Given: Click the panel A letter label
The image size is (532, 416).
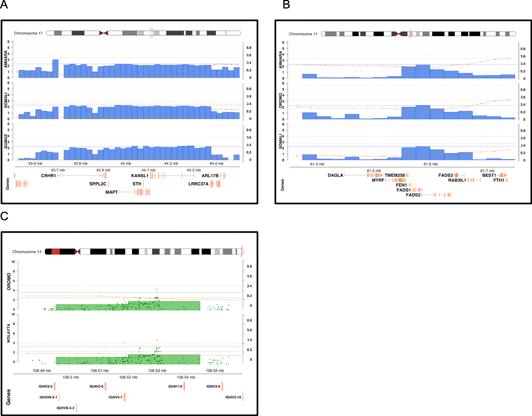Looking at the screenshot, I should tap(4, 5).
